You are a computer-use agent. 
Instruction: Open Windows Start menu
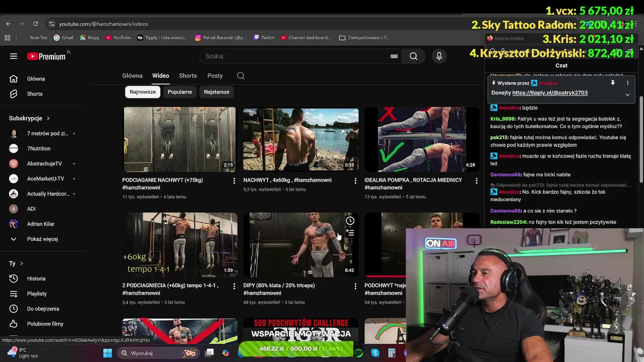pos(107,353)
